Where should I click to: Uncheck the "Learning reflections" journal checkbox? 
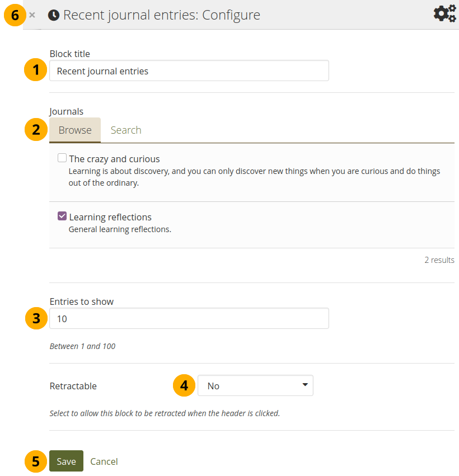pos(62,216)
